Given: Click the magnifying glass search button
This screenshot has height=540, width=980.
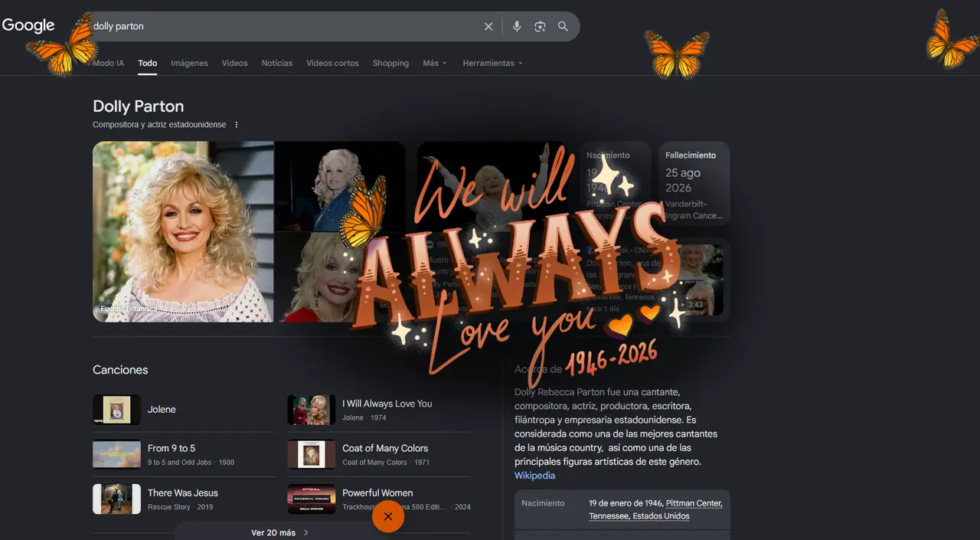Looking at the screenshot, I should coord(563,26).
